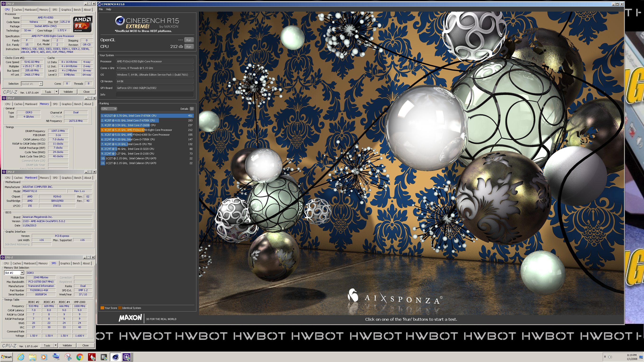This screenshot has width=644, height=362.
Task: Open the Cinebench Help menu
Action: pyautogui.click(x=108, y=9)
